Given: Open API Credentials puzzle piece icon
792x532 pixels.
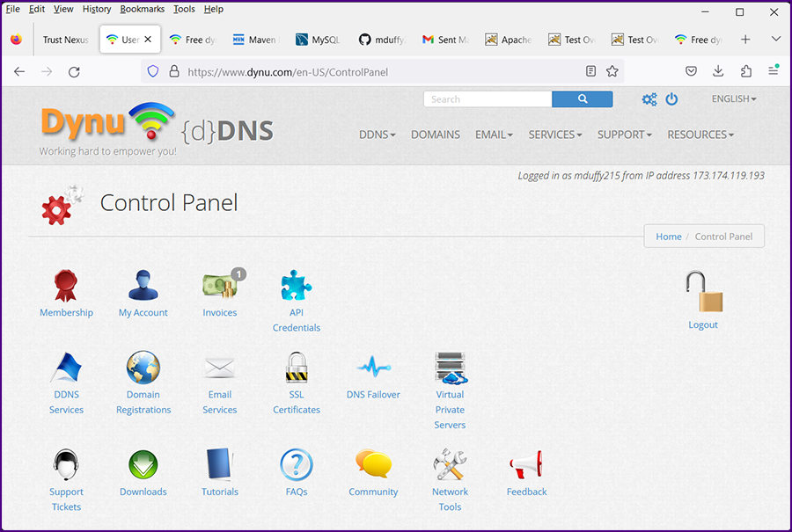Looking at the screenshot, I should coord(297,286).
